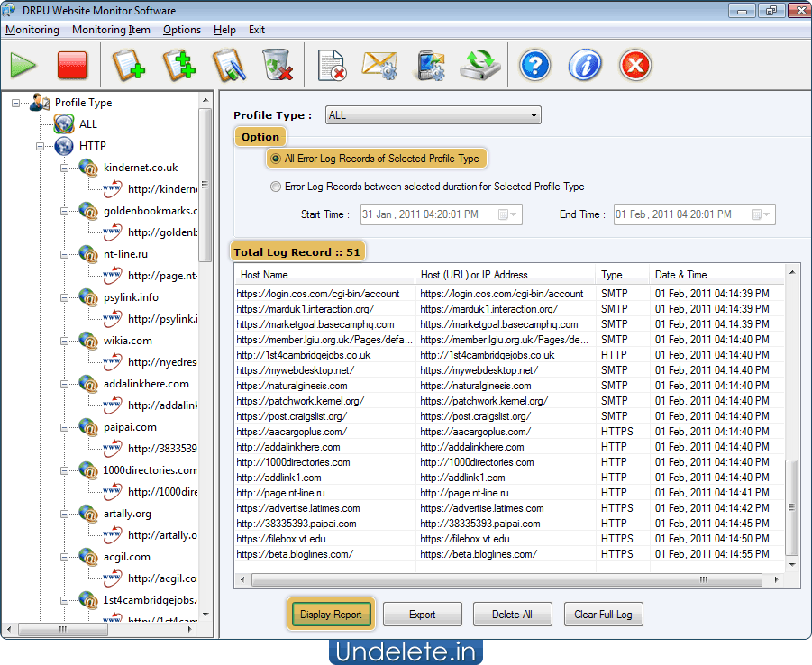Click the Profile Type user icon
This screenshot has height=665, width=812.
pyautogui.click(x=40, y=103)
